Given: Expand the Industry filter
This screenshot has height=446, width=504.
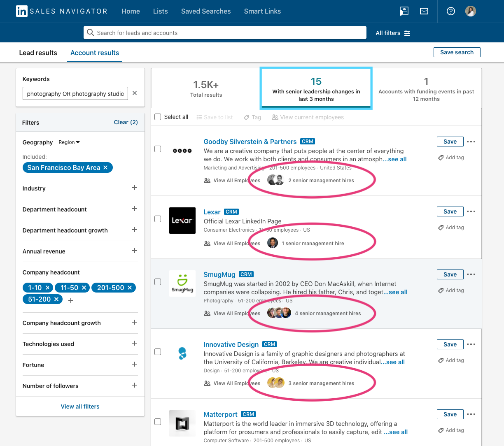Looking at the screenshot, I should 135,188.
